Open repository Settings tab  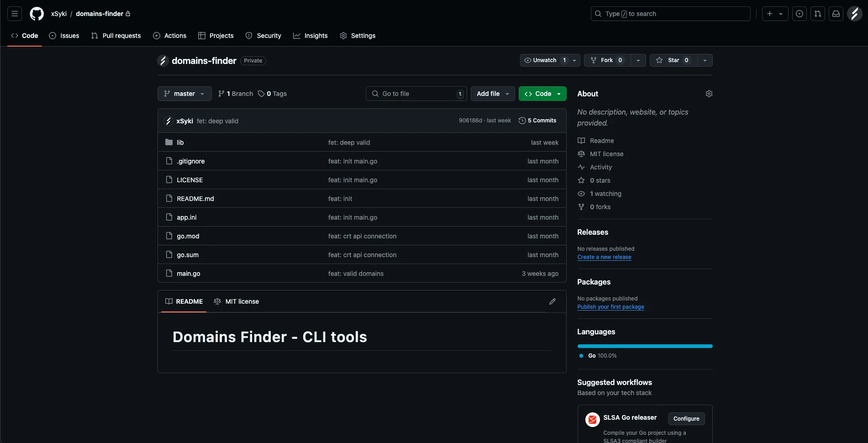pos(358,36)
